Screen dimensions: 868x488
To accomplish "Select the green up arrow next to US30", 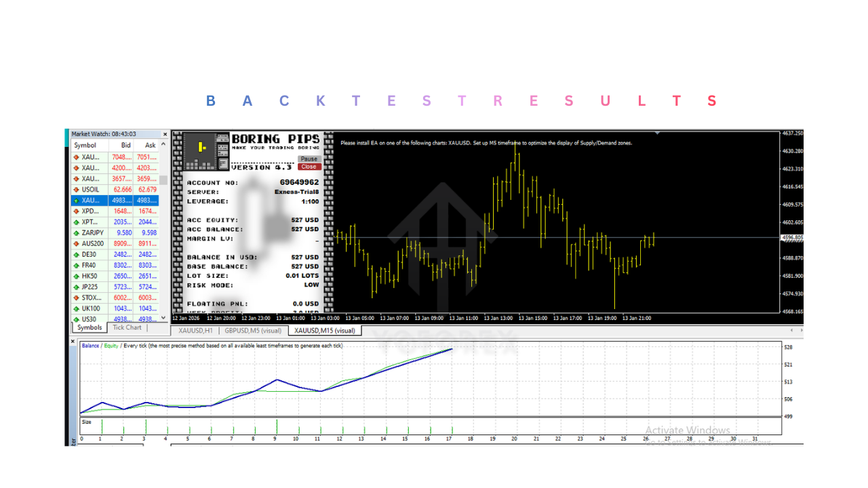I will click(75, 319).
